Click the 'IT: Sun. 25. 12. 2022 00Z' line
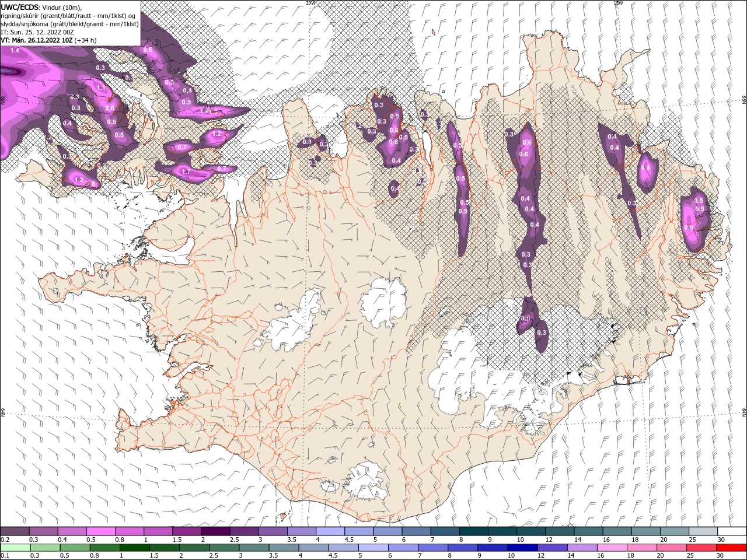Viewport: 747px width, 560px height. (x=36, y=32)
